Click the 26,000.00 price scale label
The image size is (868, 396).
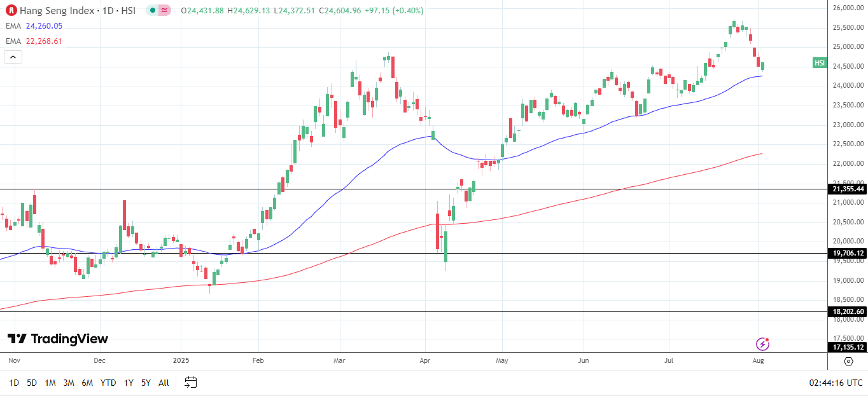pos(848,8)
